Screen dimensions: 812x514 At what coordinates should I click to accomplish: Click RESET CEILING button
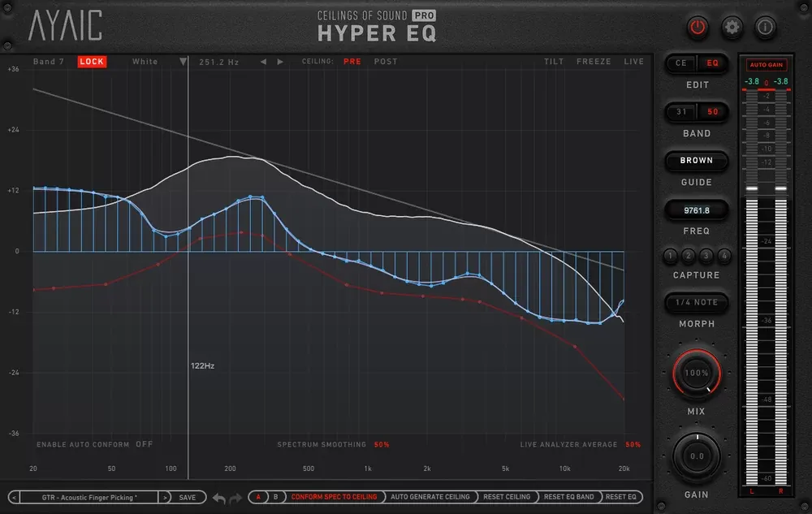[507, 497]
